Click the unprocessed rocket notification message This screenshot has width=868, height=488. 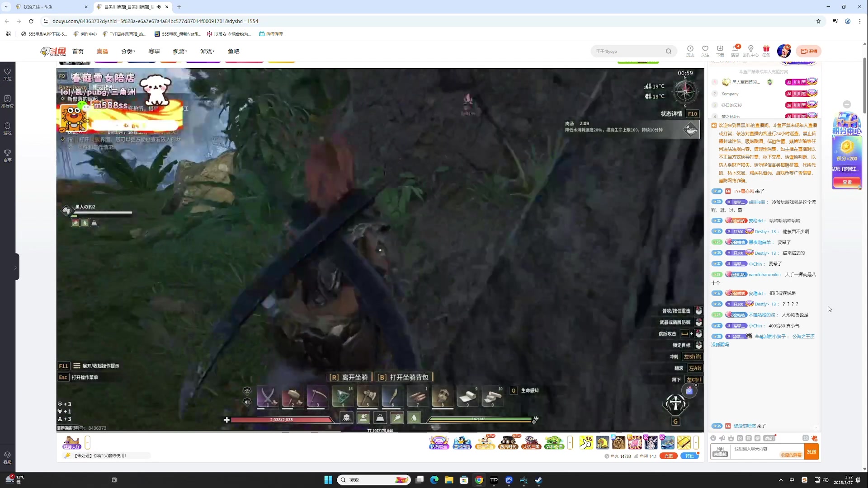click(106, 455)
